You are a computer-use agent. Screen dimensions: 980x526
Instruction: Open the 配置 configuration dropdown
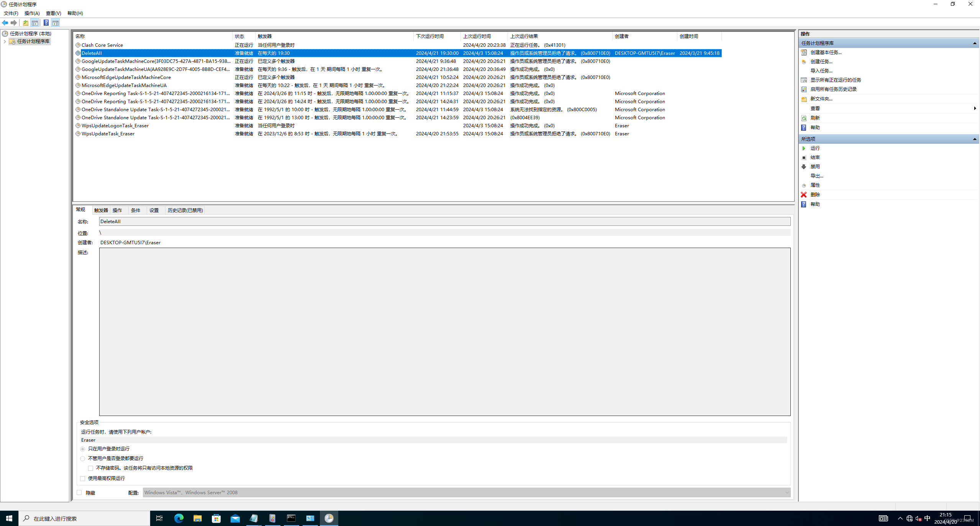tap(787, 493)
